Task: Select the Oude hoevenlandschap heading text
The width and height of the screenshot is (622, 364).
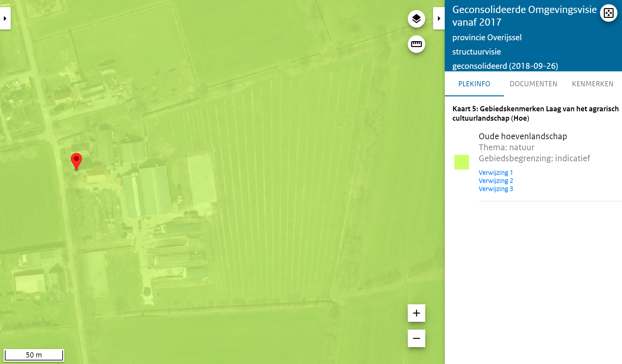Action: pos(523,136)
